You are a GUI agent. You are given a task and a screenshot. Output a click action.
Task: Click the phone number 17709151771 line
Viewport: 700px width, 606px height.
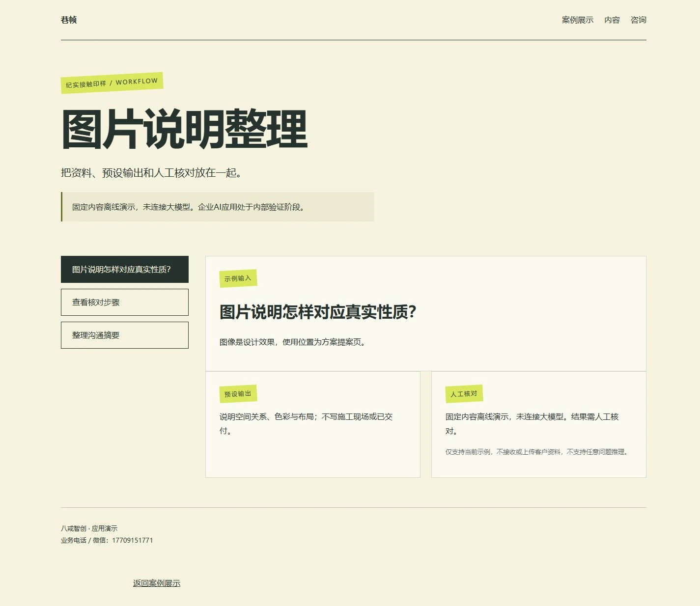tap(107, 540)
